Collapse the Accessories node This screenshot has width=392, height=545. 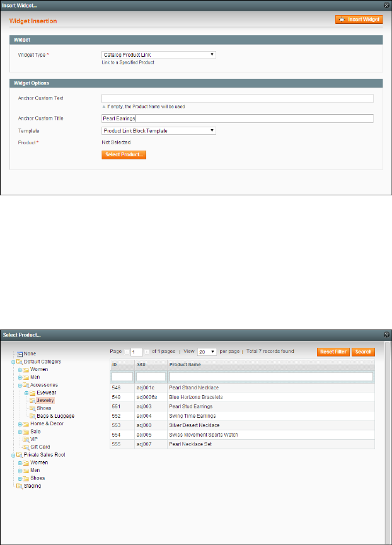[20, 385]
